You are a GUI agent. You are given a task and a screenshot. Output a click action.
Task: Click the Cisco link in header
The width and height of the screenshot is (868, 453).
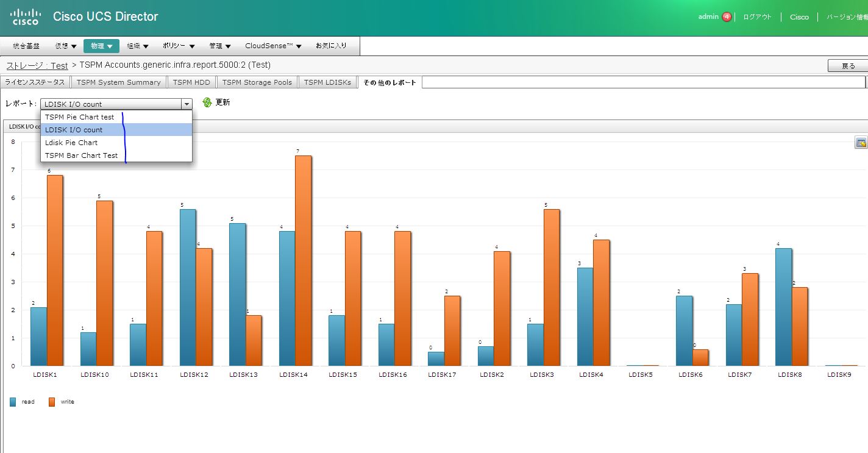pos(799,17)
